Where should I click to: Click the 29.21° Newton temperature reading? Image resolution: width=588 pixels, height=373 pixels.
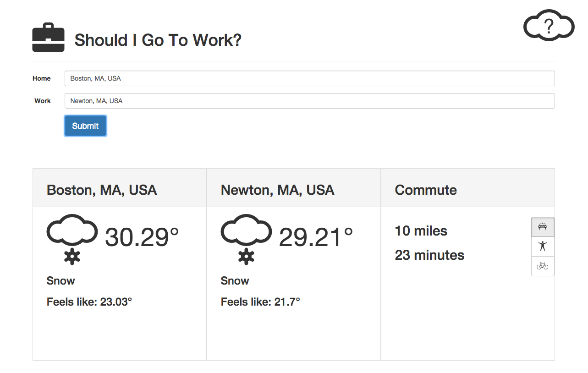316,237
